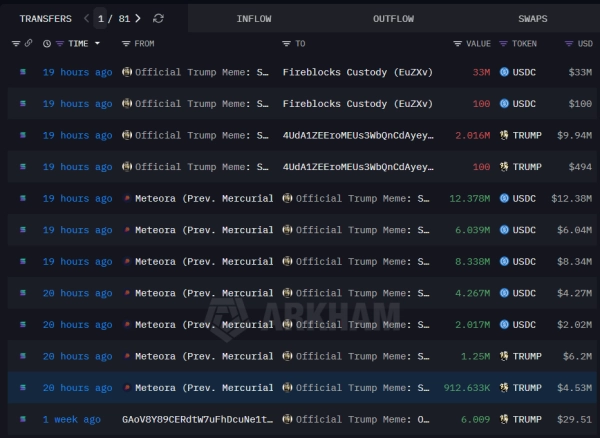This screenshot has width=600, height=438.
Task: Open the VALUE column filter
Action: (x=458, y=44)
